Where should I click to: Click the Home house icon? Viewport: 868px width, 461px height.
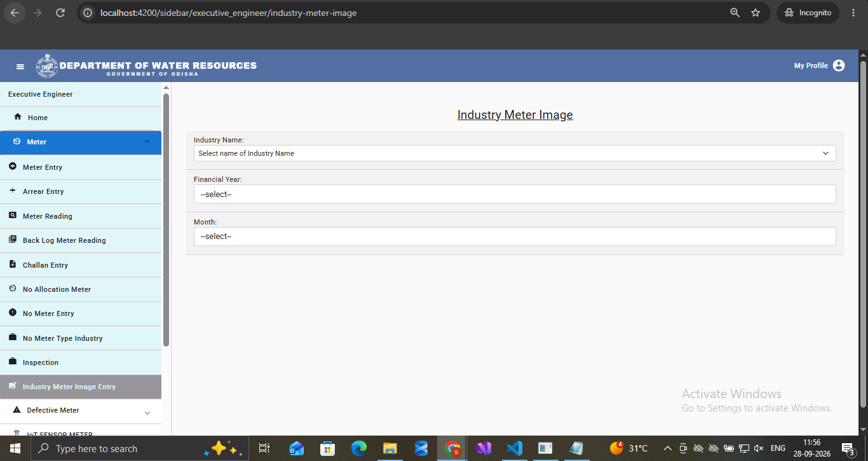(x=17, y=117)
